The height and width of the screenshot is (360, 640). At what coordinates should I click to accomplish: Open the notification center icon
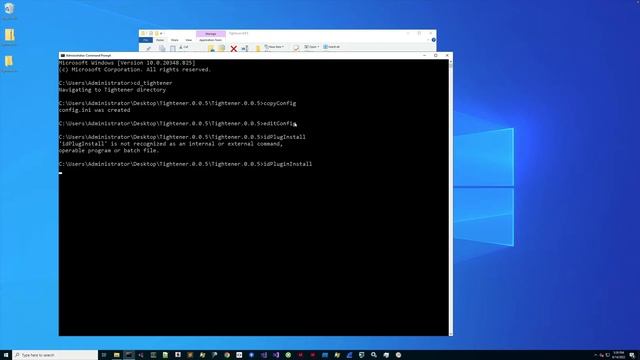pos(632,355)
